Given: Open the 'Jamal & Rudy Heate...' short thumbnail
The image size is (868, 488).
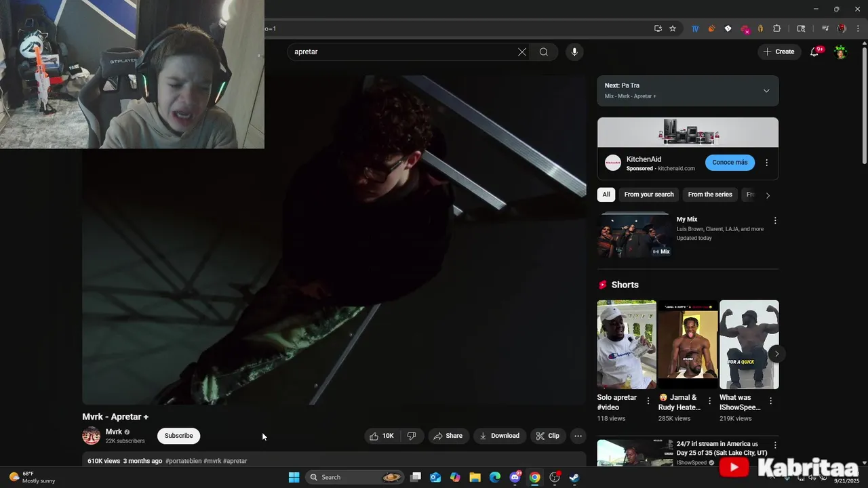Looking at the screenshot, I should pyautogui.click(x=688, y=344).
